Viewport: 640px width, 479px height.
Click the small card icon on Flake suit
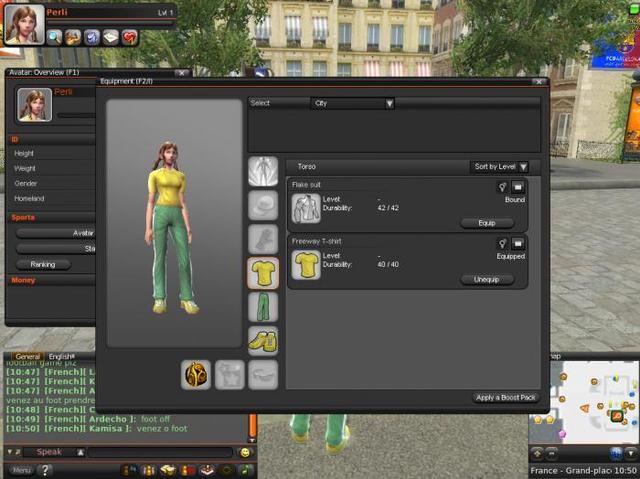518,187
